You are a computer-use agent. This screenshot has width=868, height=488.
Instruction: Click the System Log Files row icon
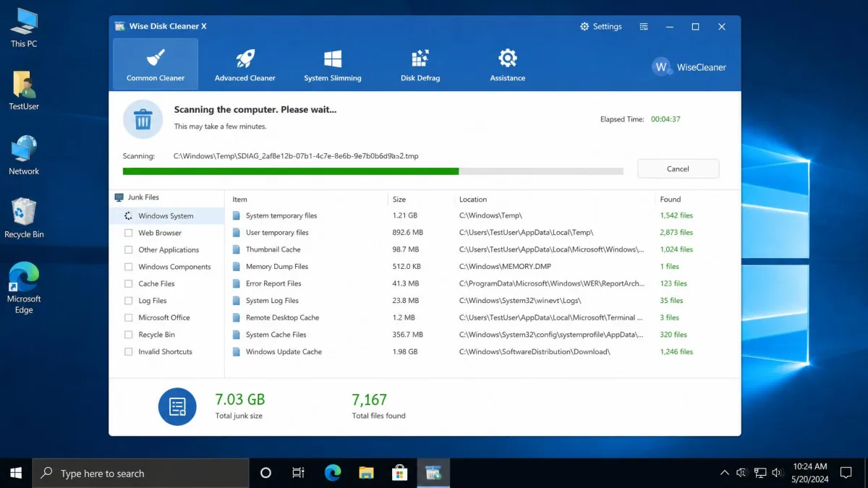237,301
